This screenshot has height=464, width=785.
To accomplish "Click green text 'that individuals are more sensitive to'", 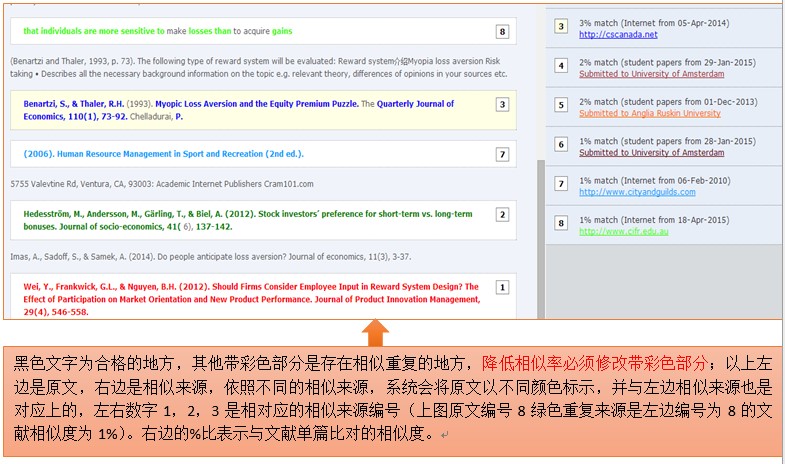I will pyautogui.click(x=94, y=31).
